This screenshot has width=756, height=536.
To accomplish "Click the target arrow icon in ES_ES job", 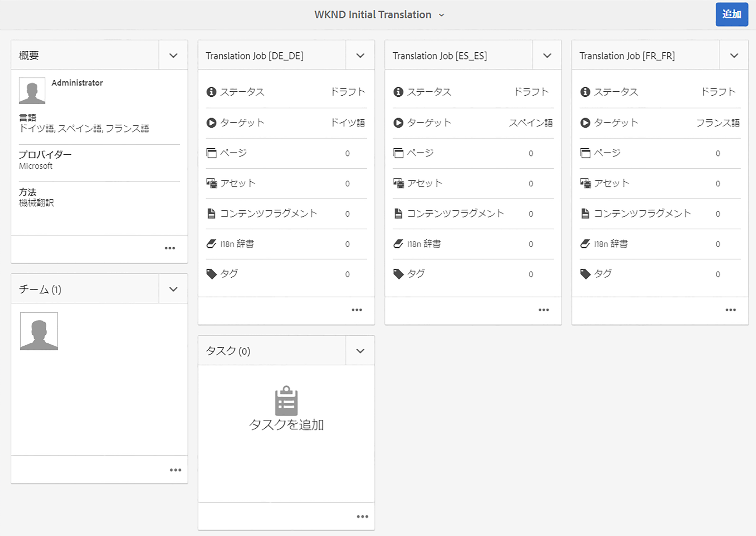I will 398,123.
